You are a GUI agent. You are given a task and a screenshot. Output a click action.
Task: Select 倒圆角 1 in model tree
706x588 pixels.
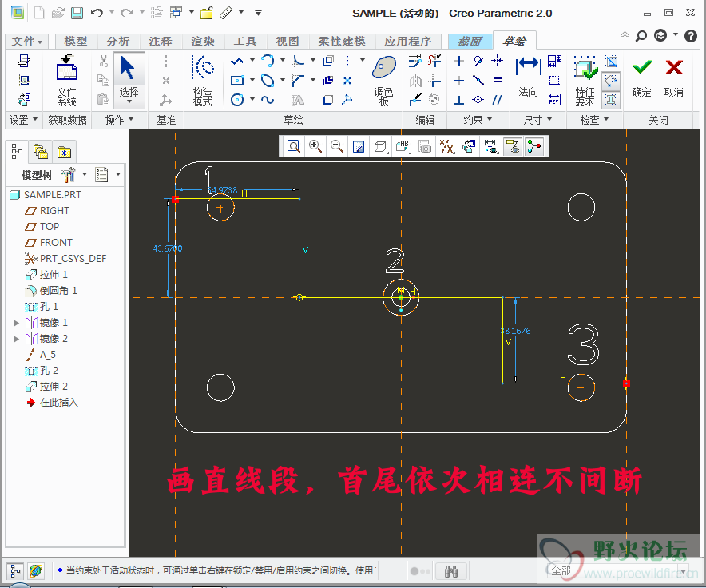tap(51, 291)
